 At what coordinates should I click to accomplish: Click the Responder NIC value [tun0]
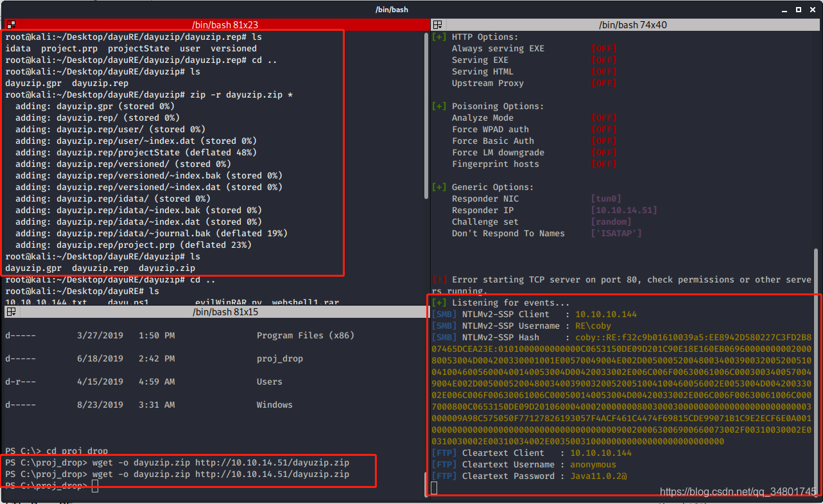[x=606, y=199]
